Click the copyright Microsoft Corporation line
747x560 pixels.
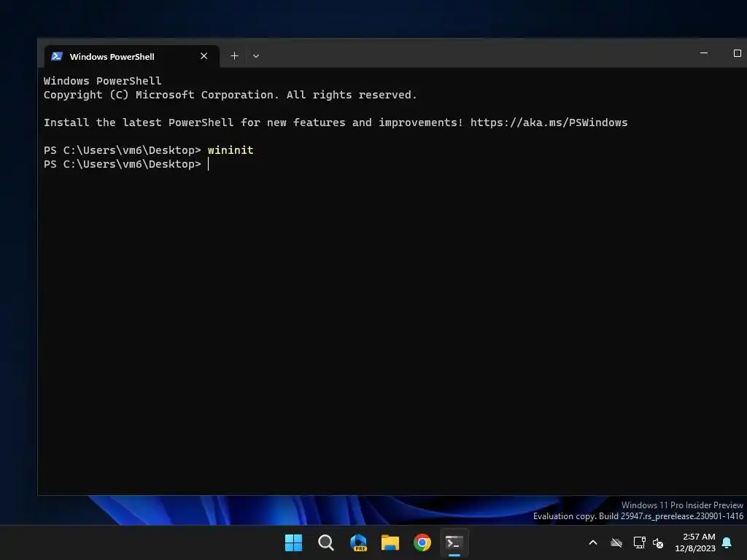coord(230,96)
